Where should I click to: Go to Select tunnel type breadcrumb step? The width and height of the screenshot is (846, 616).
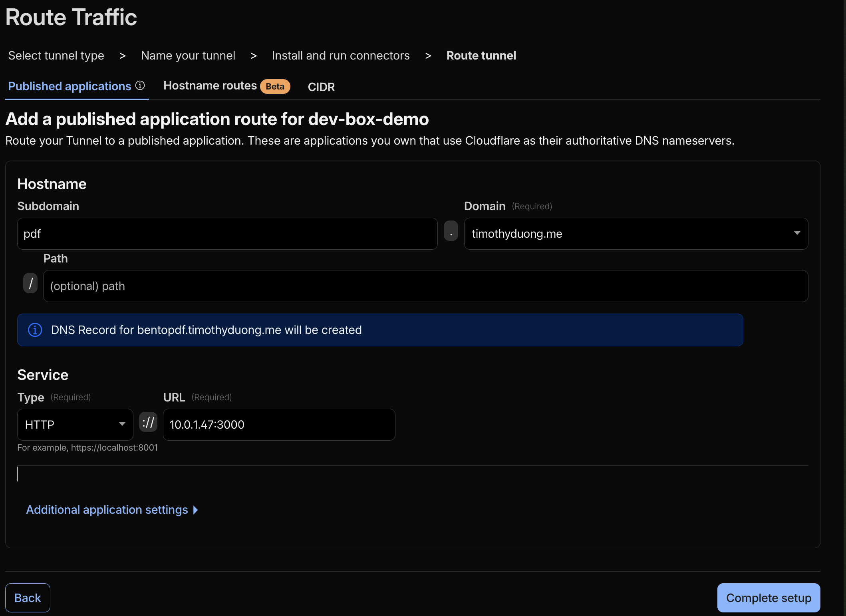tap(56, 56)
